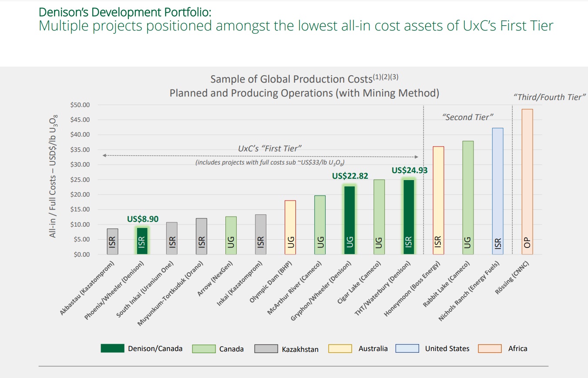Select the Olympic Dam (BHP) bar
This screenshot has height=378, width=588.
[x=290, y=227]
